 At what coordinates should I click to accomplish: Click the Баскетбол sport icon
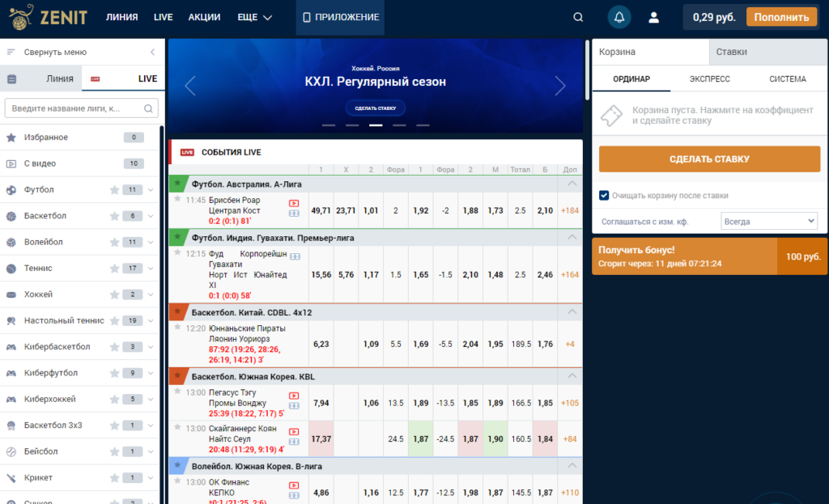point(11,216)
